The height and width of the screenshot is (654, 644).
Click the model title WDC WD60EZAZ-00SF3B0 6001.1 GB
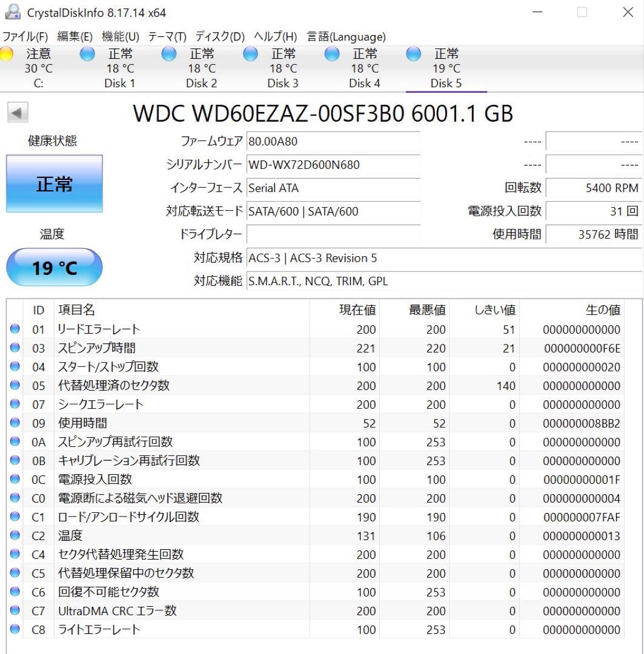[x=323, y=113]
